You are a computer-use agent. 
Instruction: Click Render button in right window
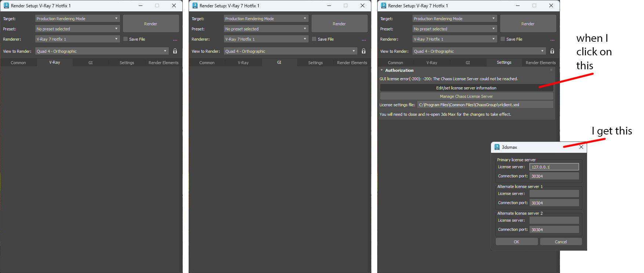(528, 23)
